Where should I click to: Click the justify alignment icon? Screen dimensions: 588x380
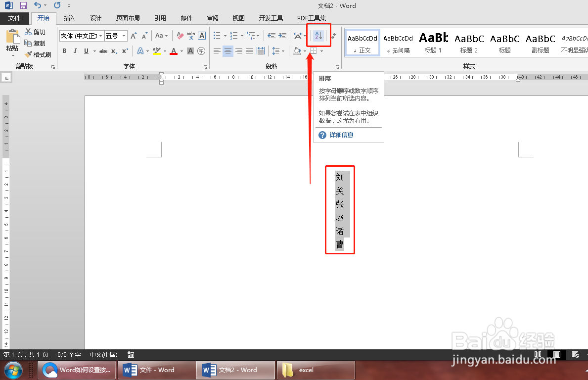pyautogui.click(x=250, y=50)
